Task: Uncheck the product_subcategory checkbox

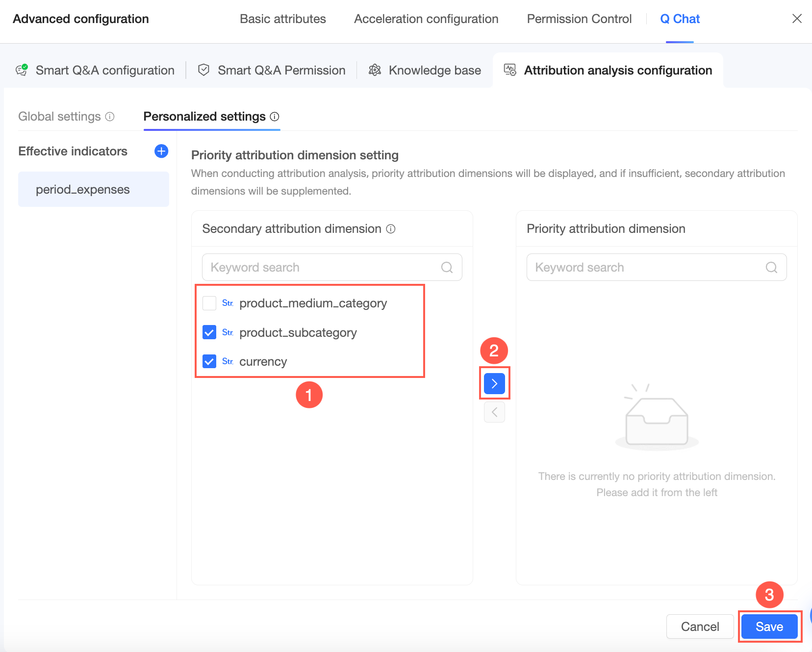Action: [209, 332]
